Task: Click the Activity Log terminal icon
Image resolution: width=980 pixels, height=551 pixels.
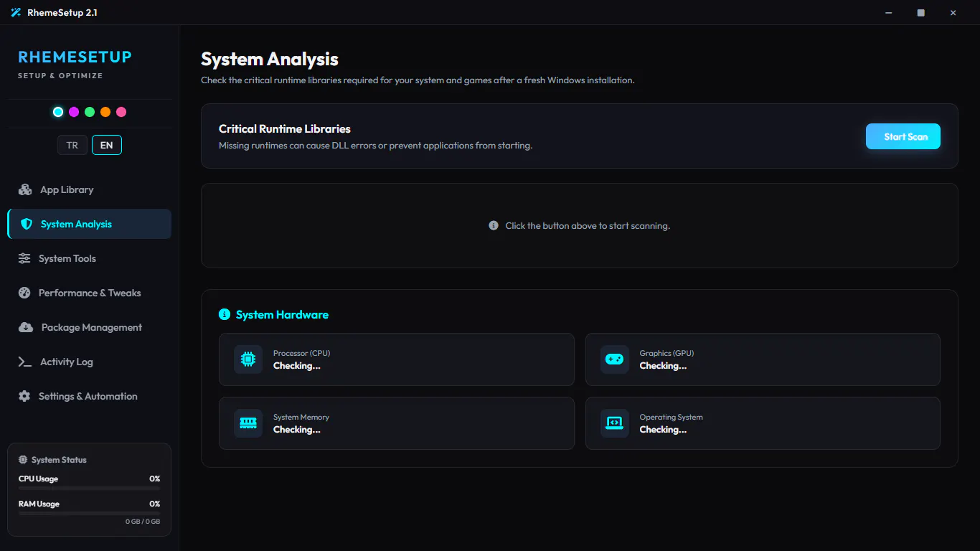Action: click(x=24, y=362)
